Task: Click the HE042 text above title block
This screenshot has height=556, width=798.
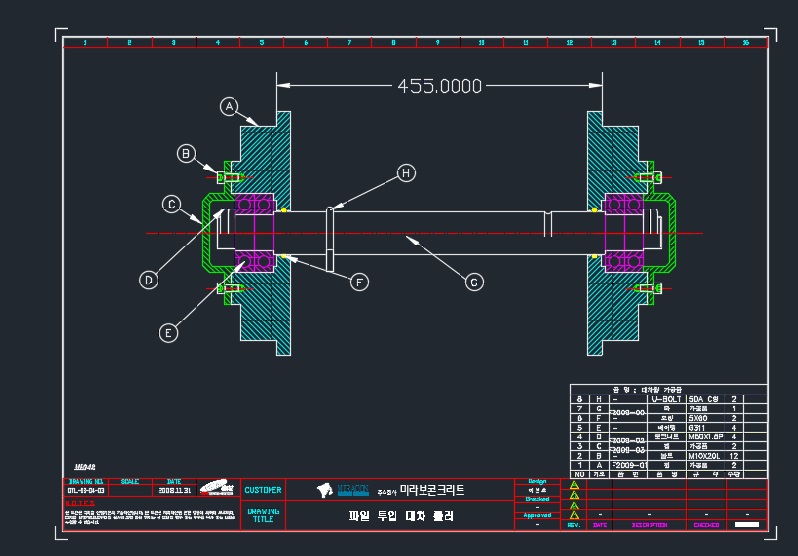Action: 84,467
